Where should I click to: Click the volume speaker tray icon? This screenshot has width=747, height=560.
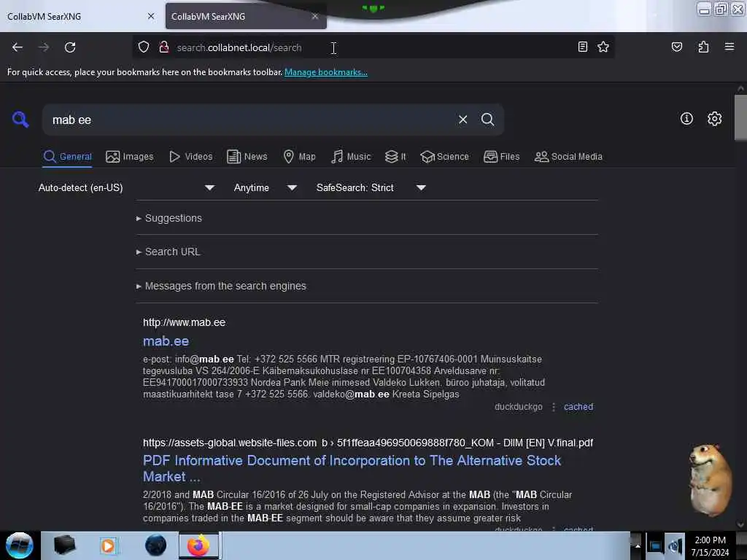[674, 546]
